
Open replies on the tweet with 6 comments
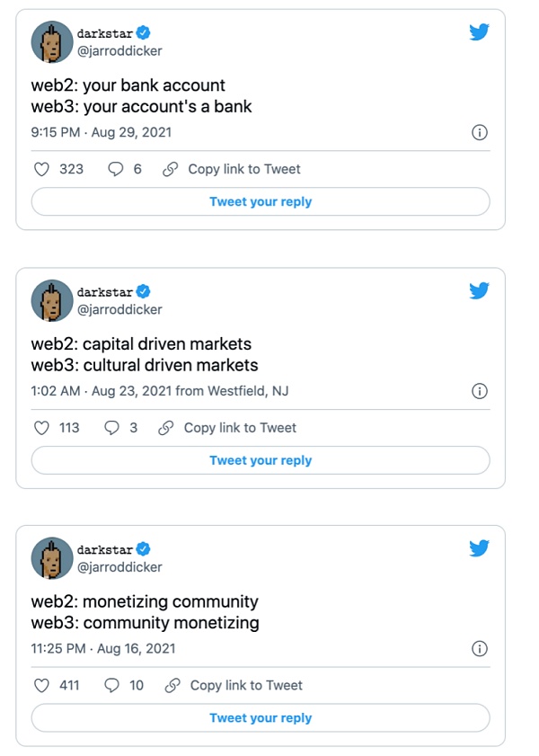pyautogui.click(x=115, y=169)
